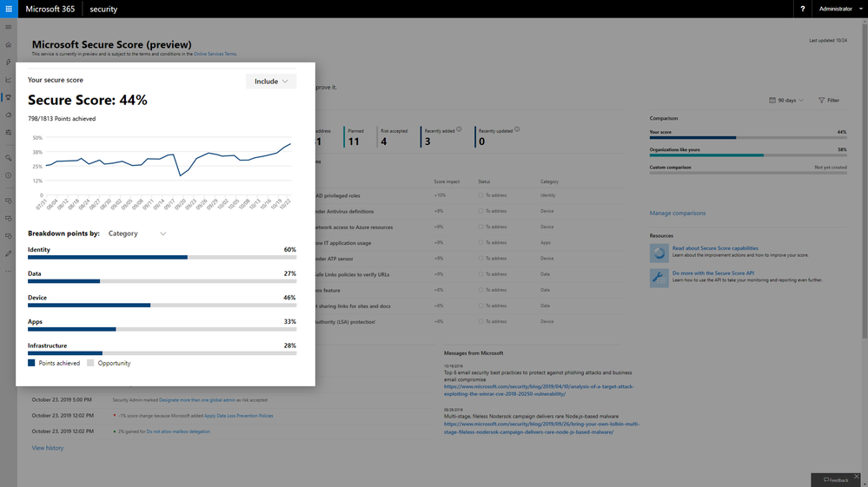
Task: Click the pencil customize icon in sidebar
Action: (9, 253)
